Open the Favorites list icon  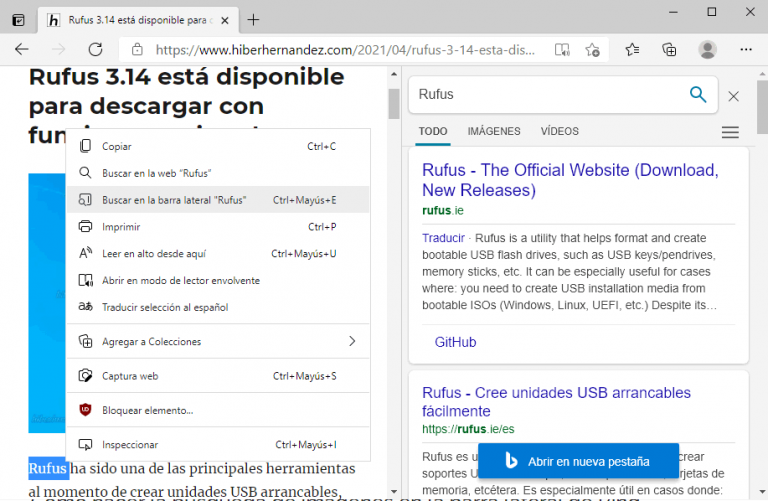click(x=632, y=49)
